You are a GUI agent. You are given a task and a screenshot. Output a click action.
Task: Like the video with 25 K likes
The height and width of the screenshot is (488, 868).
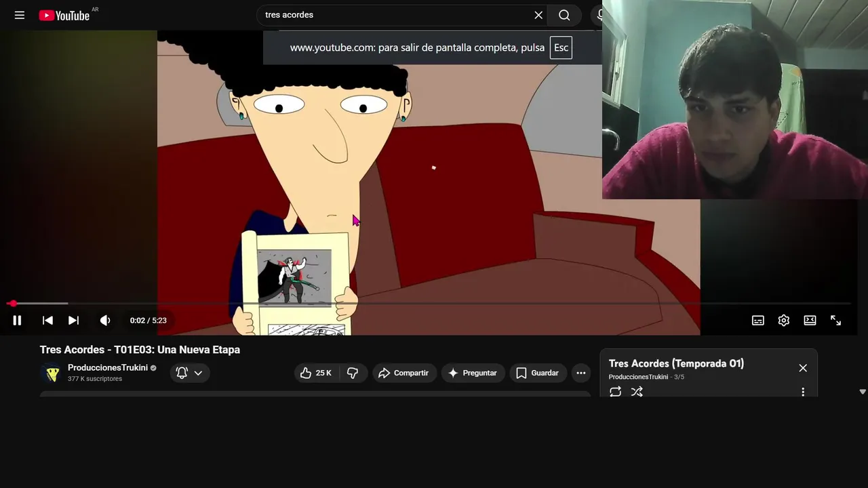click(316, 373)
